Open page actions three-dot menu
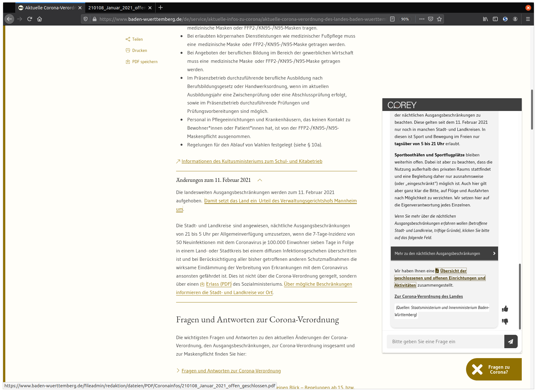 click(x=422, y=19)
